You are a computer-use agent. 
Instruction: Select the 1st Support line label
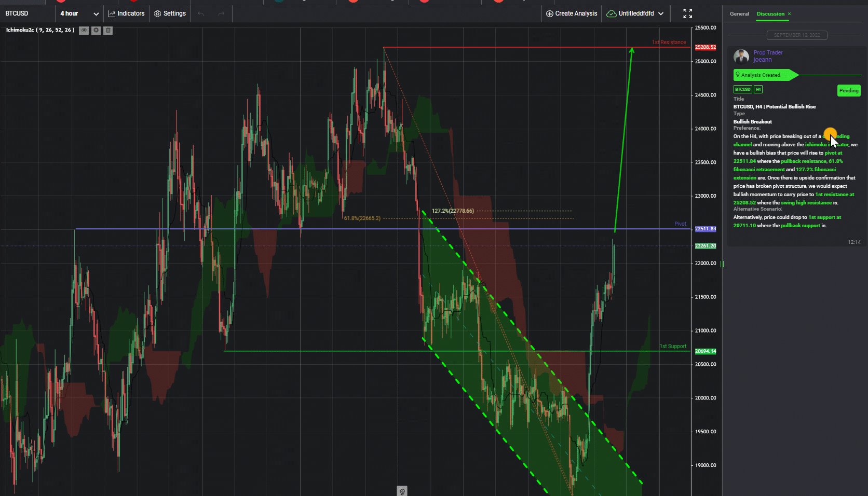673,347
